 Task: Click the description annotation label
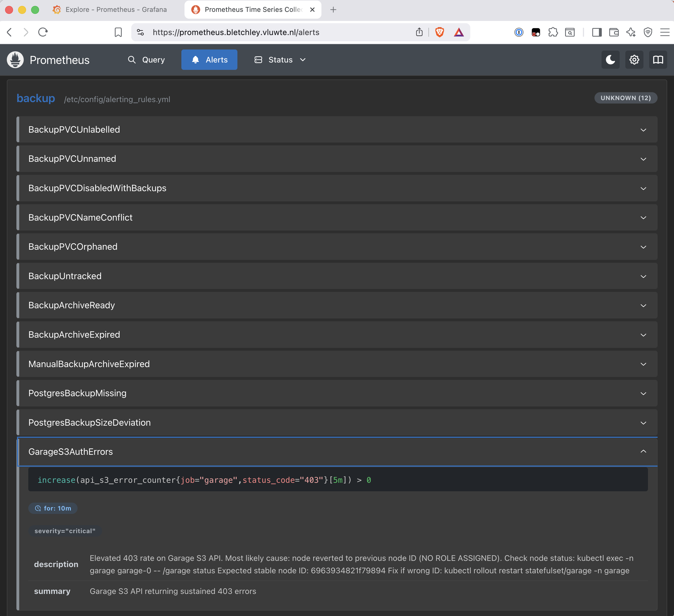point(56,564)
